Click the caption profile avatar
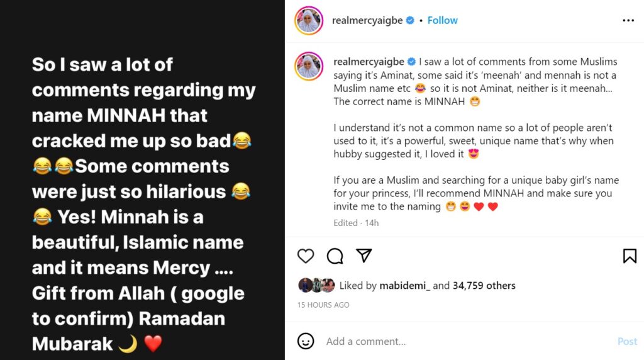Viewport: 644px width, 360px height. [309, 66]
